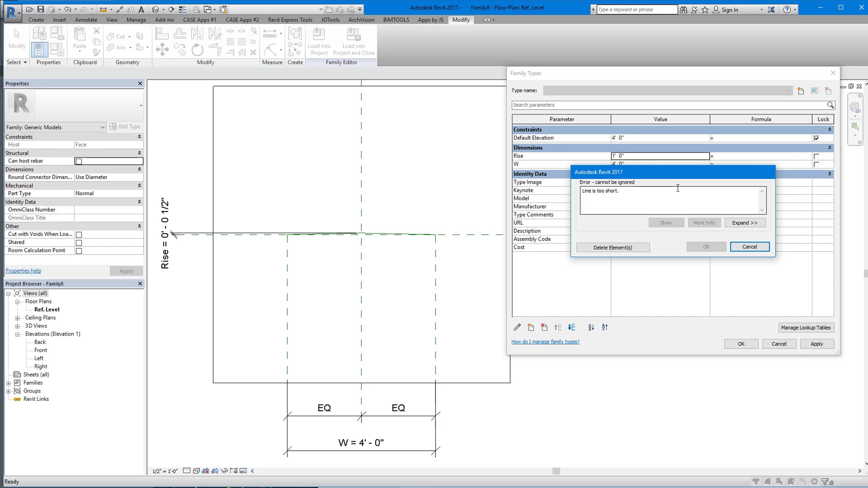Screen dimensions: 868x488
Task: Open 'How do I manage family types?' link
Action: pos(545,342)
